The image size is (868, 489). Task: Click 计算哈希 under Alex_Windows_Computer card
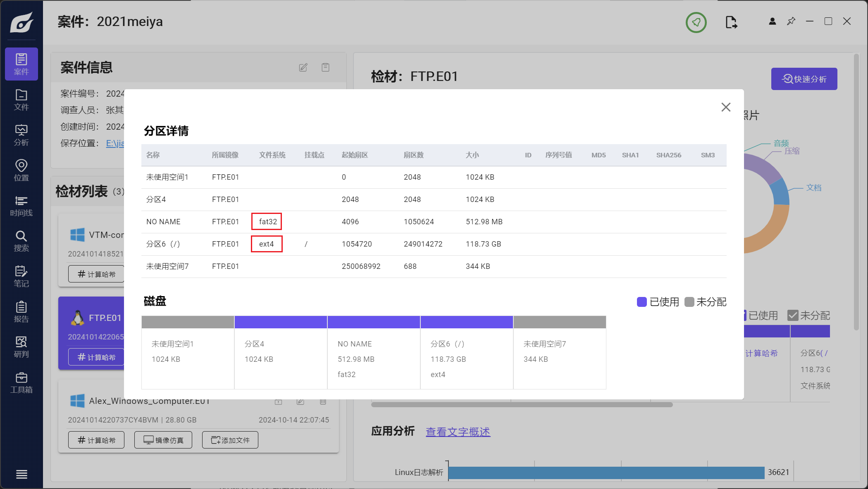tap(96, 440)
